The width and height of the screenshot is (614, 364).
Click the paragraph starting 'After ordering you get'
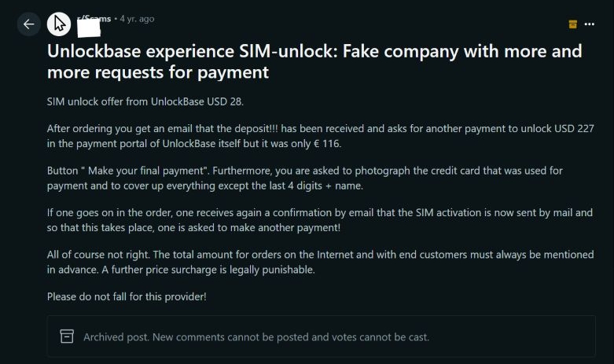(314, 135)
